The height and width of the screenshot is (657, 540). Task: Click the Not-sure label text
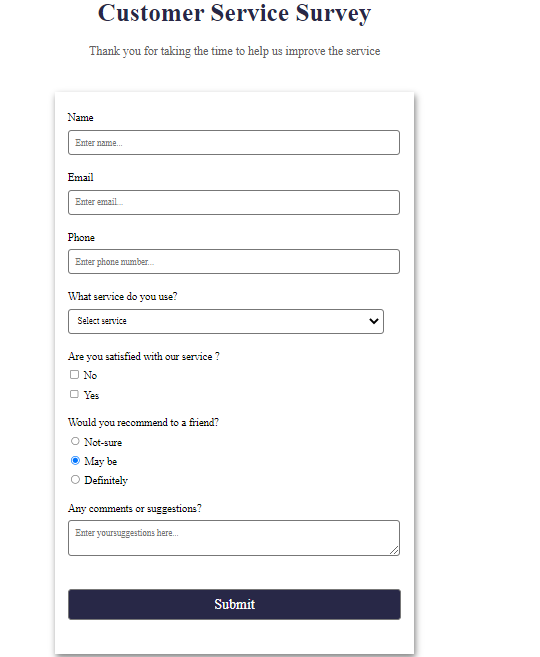click(x=103, y=442)
